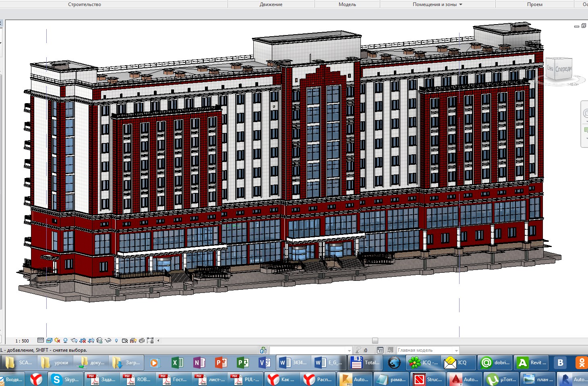Click the 'Строительство' ribbon panel label
The image size is (588, 386).
pos(85,4)
